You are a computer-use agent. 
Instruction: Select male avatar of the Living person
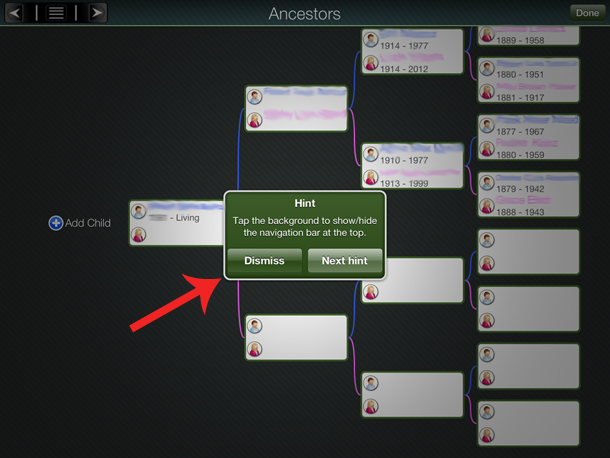(139, 211)
